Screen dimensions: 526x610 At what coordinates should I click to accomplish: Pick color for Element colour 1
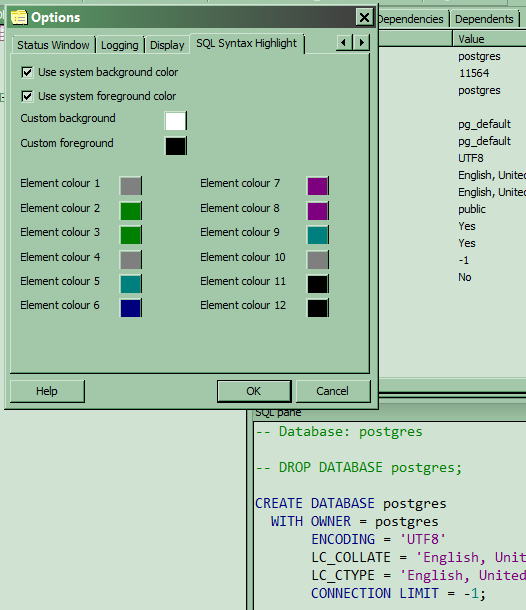(131, 186)
